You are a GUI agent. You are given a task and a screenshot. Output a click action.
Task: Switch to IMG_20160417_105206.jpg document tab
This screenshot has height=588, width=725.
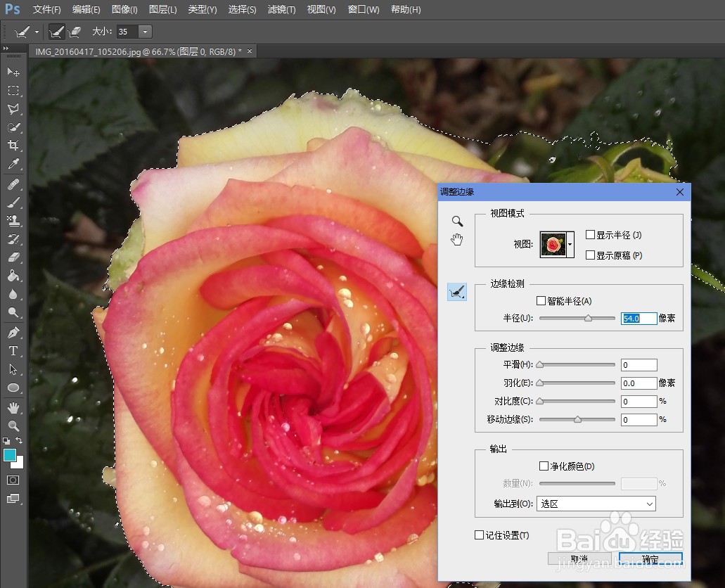coord(139,52)
